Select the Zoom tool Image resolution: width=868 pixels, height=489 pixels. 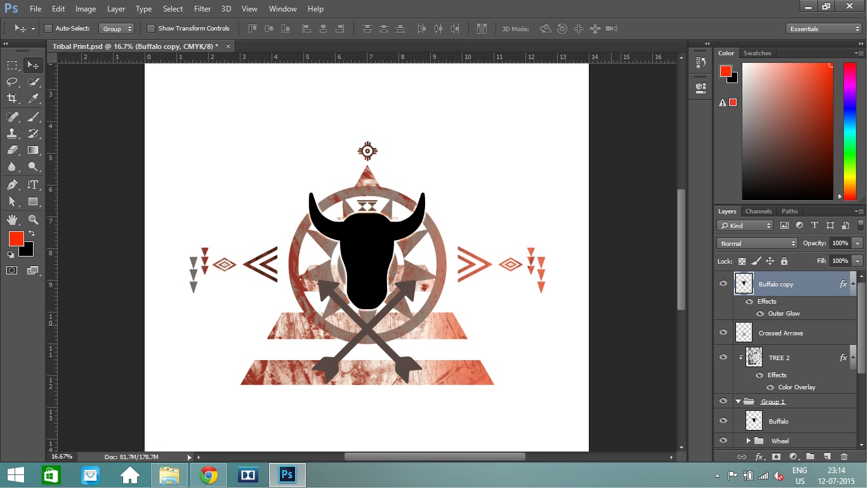pos(33,220)
